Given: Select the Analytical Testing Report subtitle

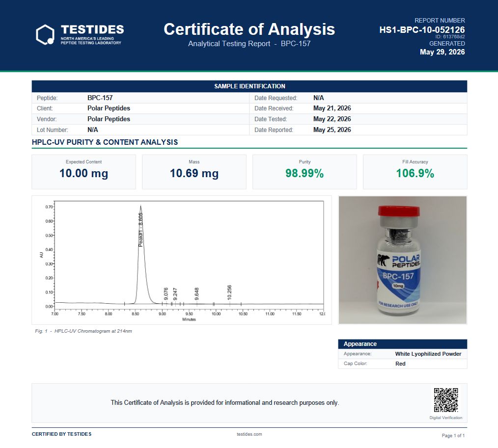Looking at the screenshot, I should coord(249,44).
